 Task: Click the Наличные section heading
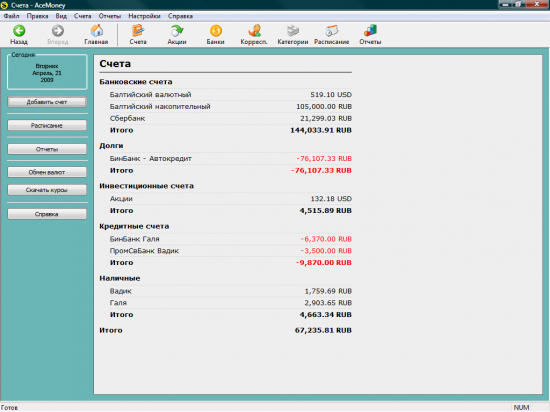[x=120, y=278]
